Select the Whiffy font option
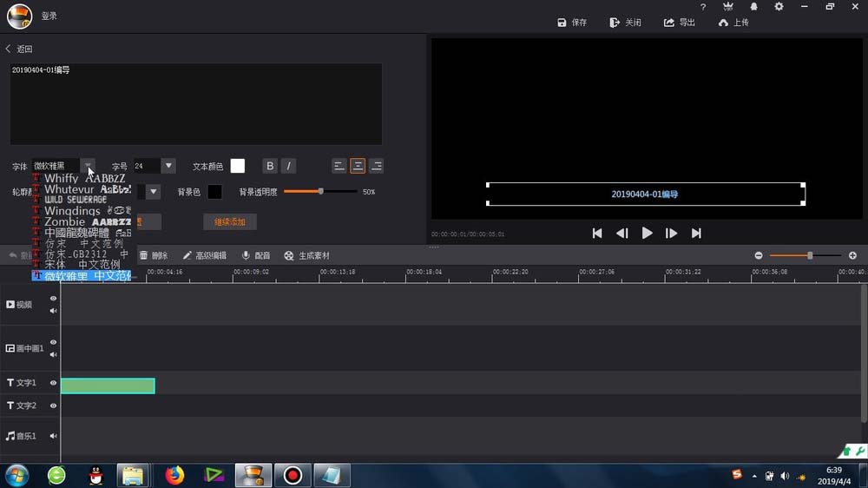The image size is (868, 488). (x=82, y=178)
